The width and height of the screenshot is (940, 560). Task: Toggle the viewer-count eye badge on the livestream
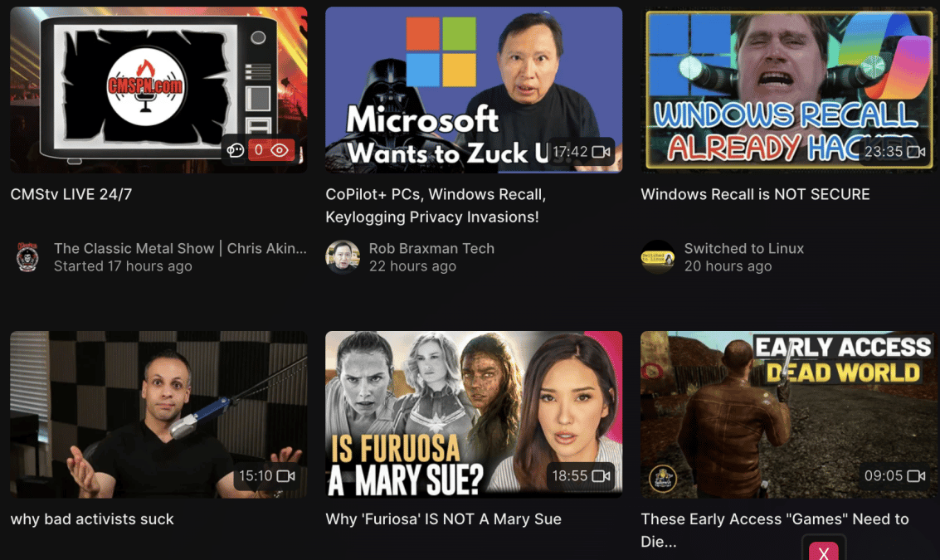click(280, 149)
